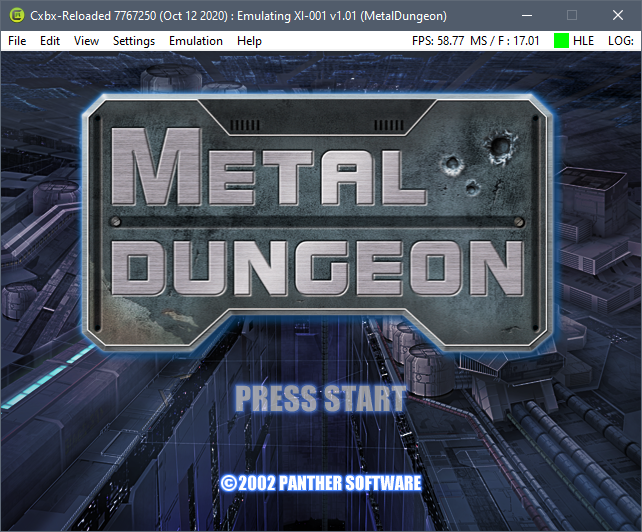Click the HLE label in menu bar
642x532 pixels.
pyautogui.click(x=583, y=41)
